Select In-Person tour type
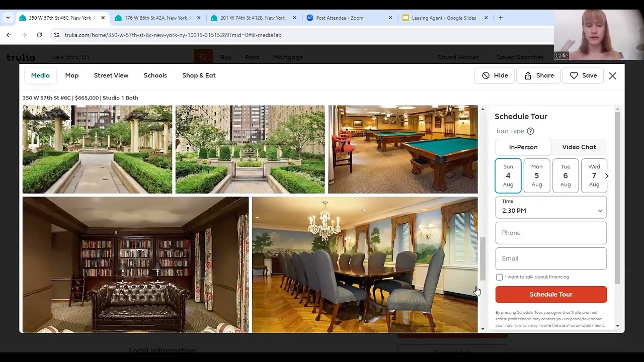This screenshot has height=362, width=644. [523, 147]
